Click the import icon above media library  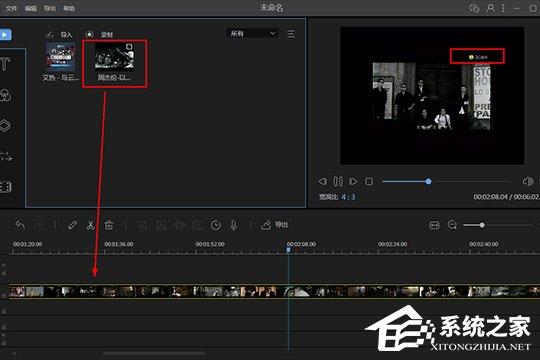pos(50,34)
